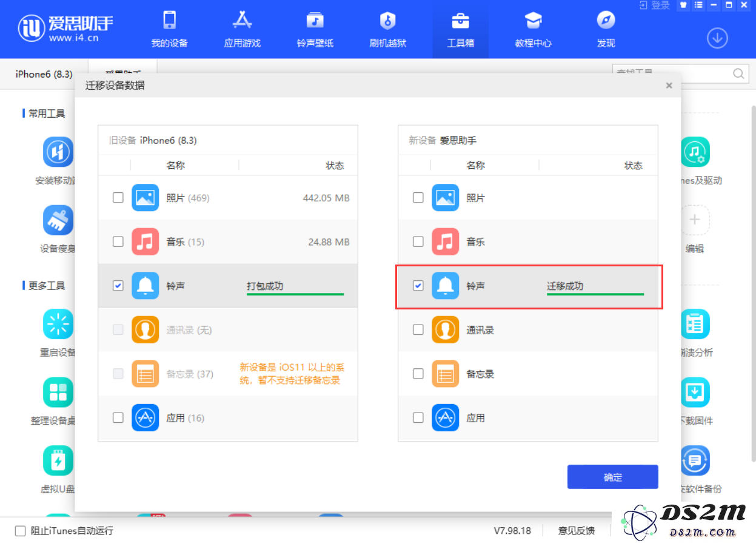
Task: Open the 发现 compass icon
Action: click(606, 20)
